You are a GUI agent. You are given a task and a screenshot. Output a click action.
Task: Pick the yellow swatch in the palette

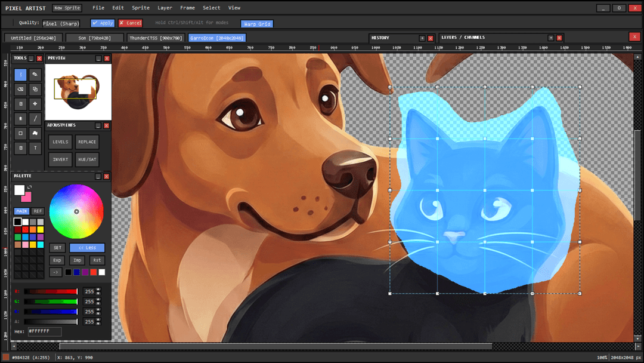click(41, 229)
